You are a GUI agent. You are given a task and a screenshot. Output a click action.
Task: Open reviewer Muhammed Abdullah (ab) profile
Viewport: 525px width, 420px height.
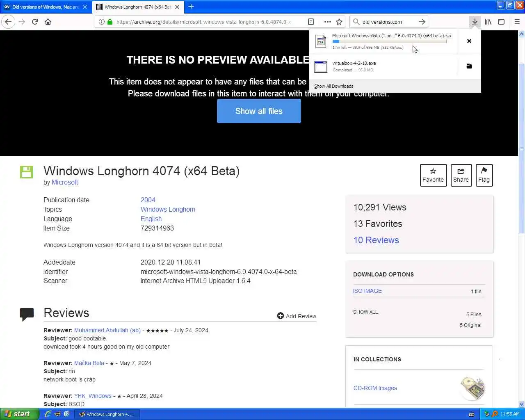107,330
